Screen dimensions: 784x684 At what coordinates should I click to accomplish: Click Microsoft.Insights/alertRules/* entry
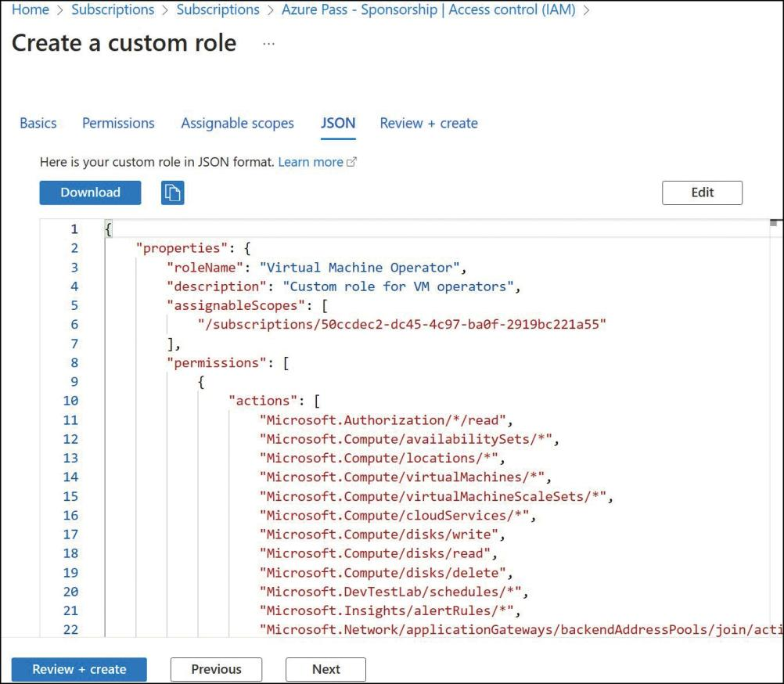tap(387, 610)
